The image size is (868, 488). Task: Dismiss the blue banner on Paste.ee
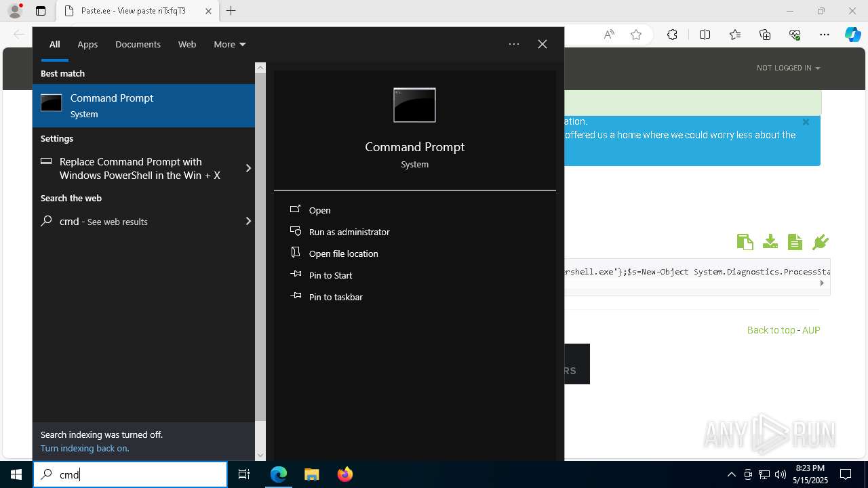[x=806, y=122]
